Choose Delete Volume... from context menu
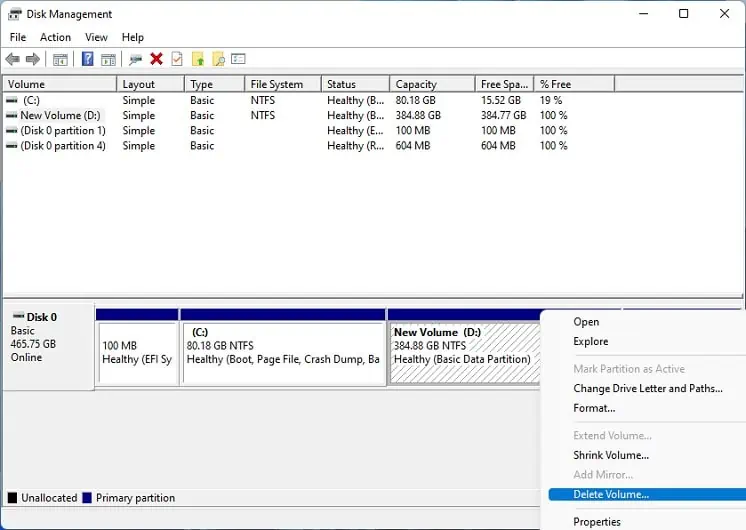This screenshot has width=746, height=530. [x=611, y=494]
